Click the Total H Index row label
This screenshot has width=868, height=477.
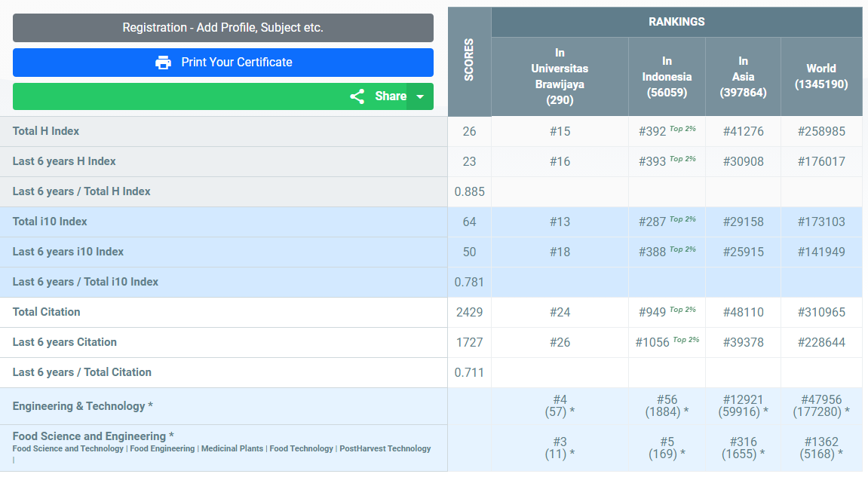pyautogui.click(x=46, y=131)
